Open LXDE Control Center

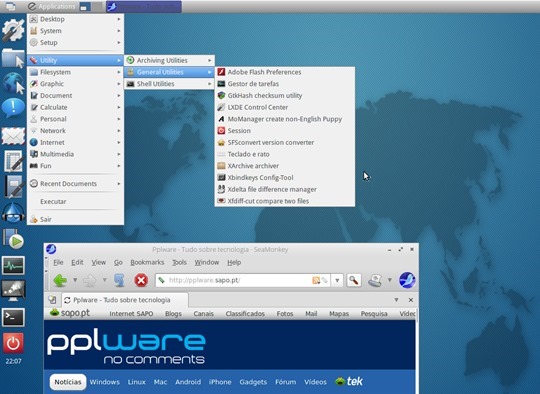[x=284, y=107]
